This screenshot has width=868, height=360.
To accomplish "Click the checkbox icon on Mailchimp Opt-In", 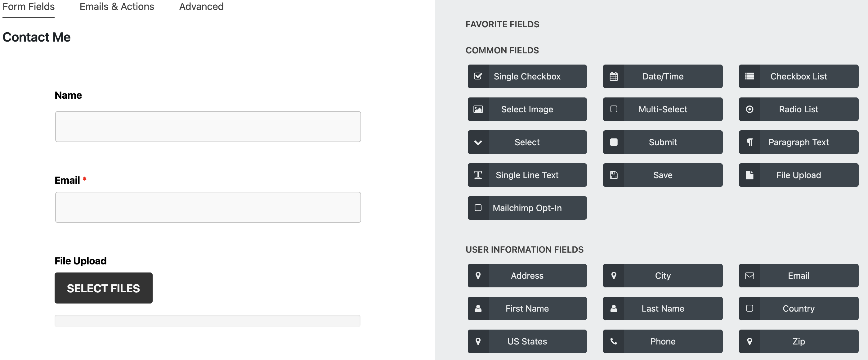I will pos(478,208).
